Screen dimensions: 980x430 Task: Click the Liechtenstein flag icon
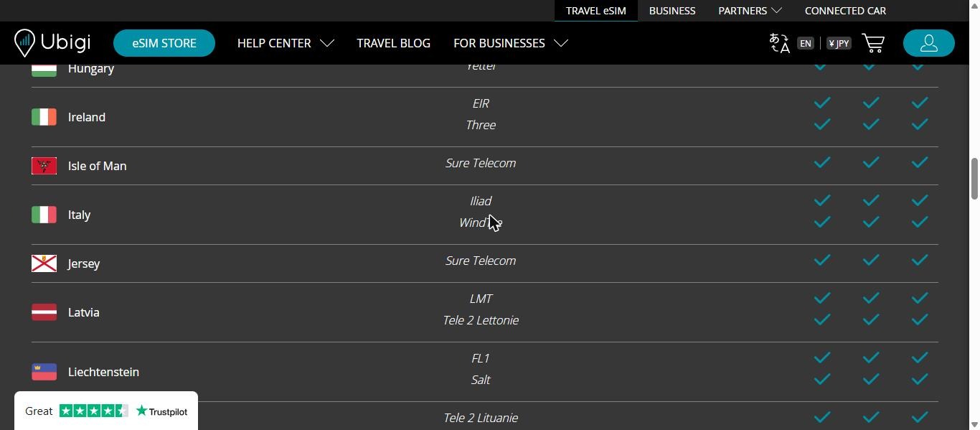44,372
